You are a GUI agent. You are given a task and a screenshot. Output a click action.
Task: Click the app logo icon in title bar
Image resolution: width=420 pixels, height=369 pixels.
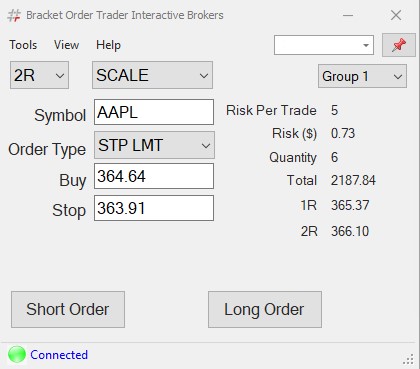[x=14, y=15]
